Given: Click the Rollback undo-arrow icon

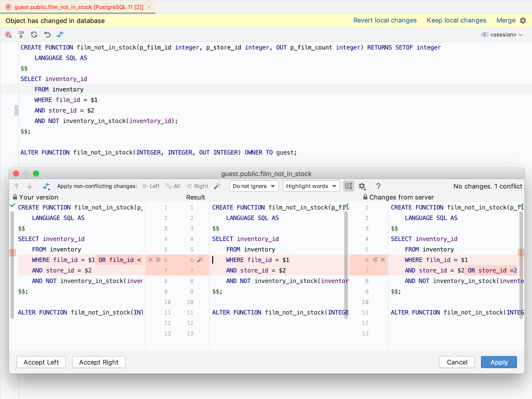Looking at the screenshot, I should click(47, 34).
